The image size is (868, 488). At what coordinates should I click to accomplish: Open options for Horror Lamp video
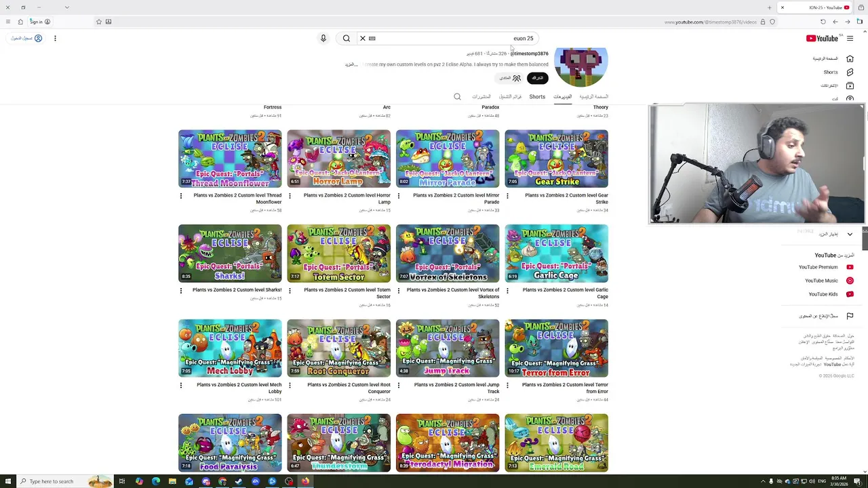(290, 196)
